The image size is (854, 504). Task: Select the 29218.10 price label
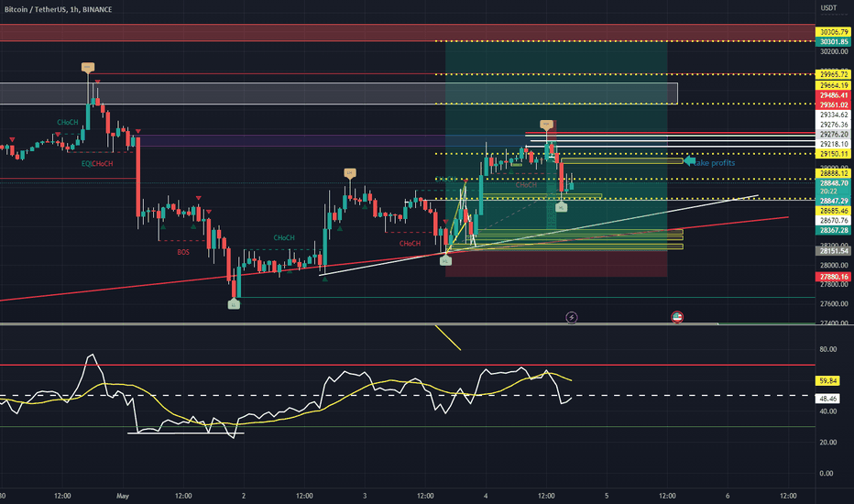(x=833, y=145)
